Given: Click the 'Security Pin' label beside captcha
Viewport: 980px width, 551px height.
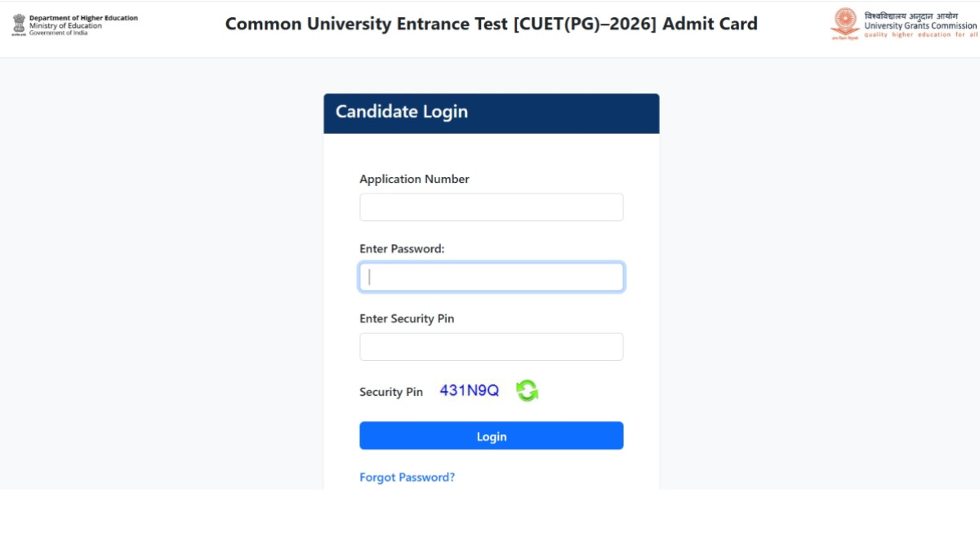Looking at the screenshot, I should [x=391, y=392].
